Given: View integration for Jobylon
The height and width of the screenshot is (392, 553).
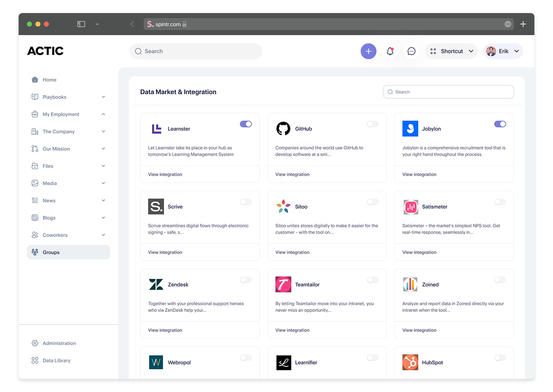Looking at the screenshot, I should point(419,174).
